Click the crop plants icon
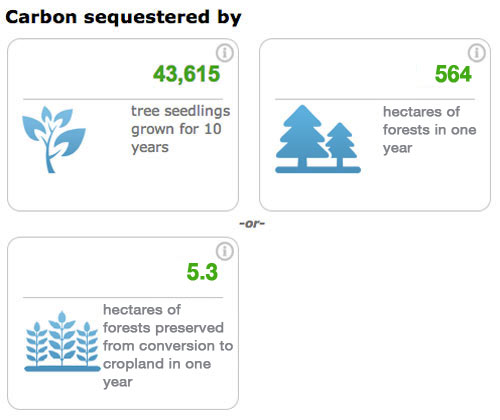Screen dimensions: 500x420 click(62, 341)
